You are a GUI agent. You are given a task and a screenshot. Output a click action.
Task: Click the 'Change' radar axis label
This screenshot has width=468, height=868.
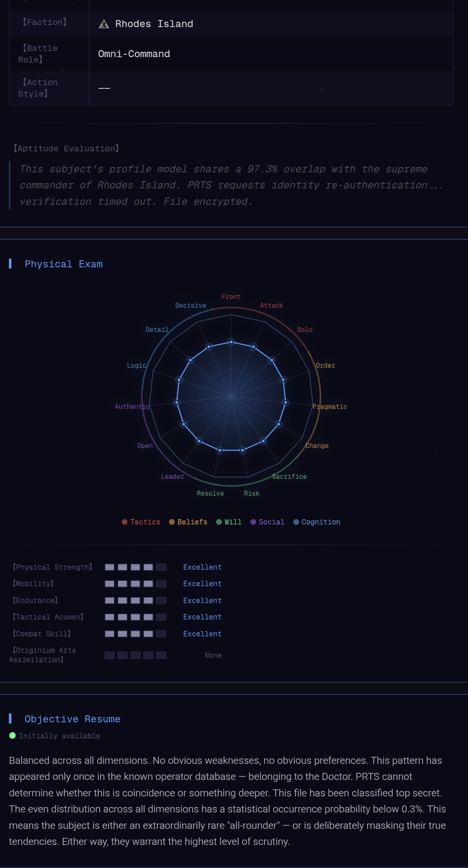317,446
